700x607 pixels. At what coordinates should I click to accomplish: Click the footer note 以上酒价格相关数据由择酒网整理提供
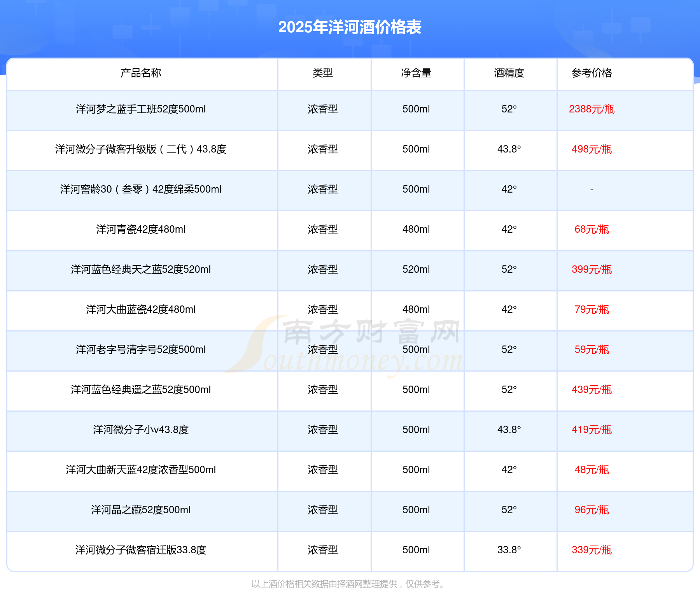coord(324,584)
